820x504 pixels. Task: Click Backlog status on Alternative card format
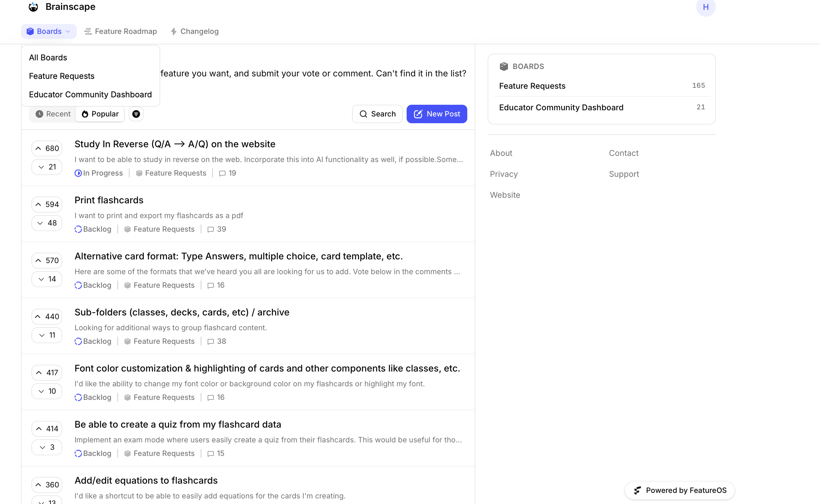pyautogui.click(x=93, y=285)
